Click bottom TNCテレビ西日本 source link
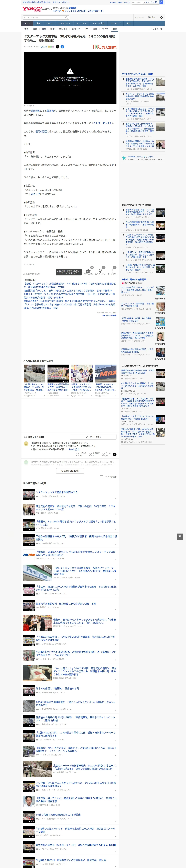The image size is (186, 868). coord(109,315)
